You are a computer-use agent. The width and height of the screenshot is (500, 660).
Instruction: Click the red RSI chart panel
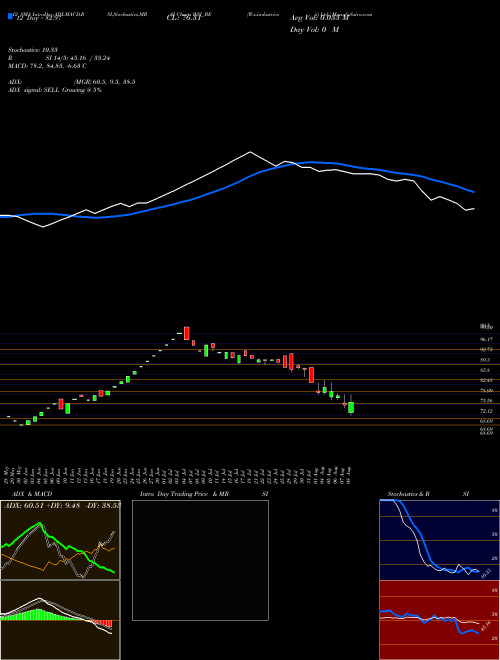[440, 620]
